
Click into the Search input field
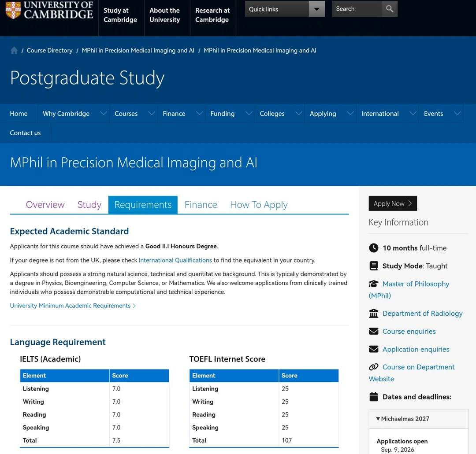(x=357, y=9)
